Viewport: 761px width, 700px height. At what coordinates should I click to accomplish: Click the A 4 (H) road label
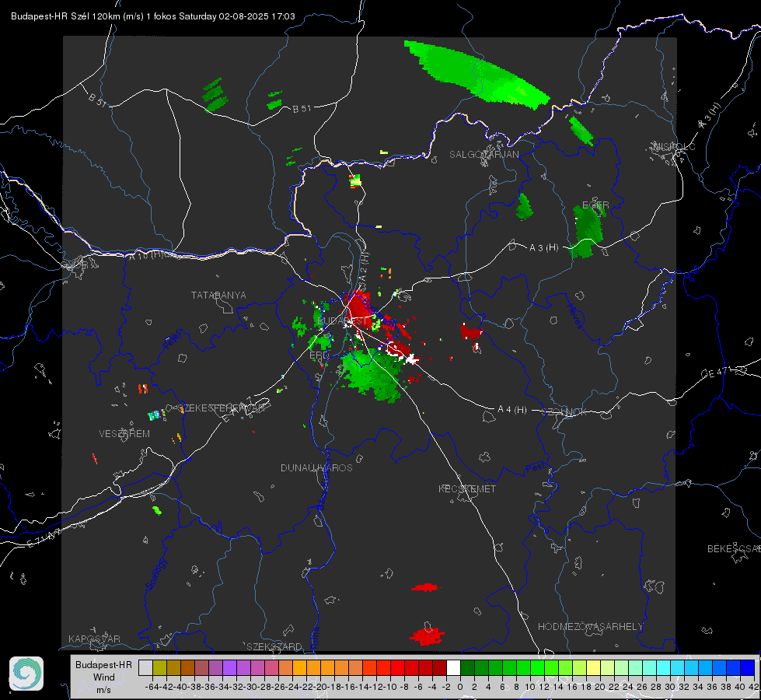point(512,410)
